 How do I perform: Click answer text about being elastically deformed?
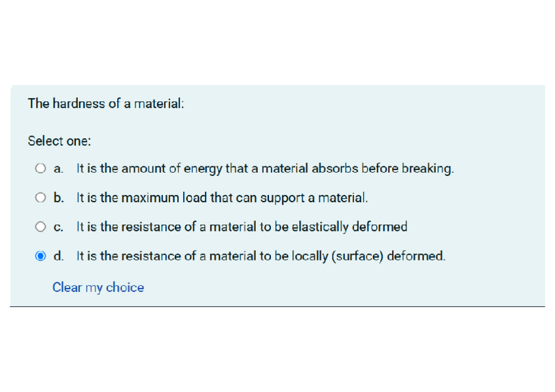click(x=242, y=227)
